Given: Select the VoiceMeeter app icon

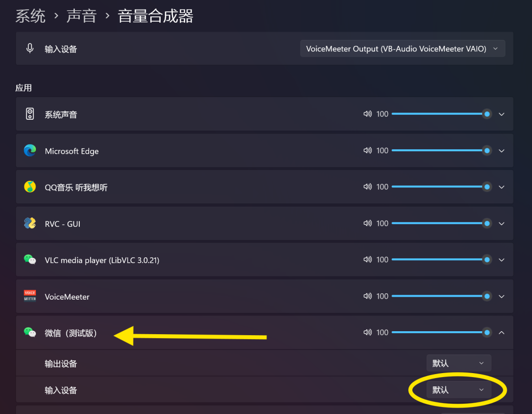Looking at the screenshot, I should tap(30, 296).
